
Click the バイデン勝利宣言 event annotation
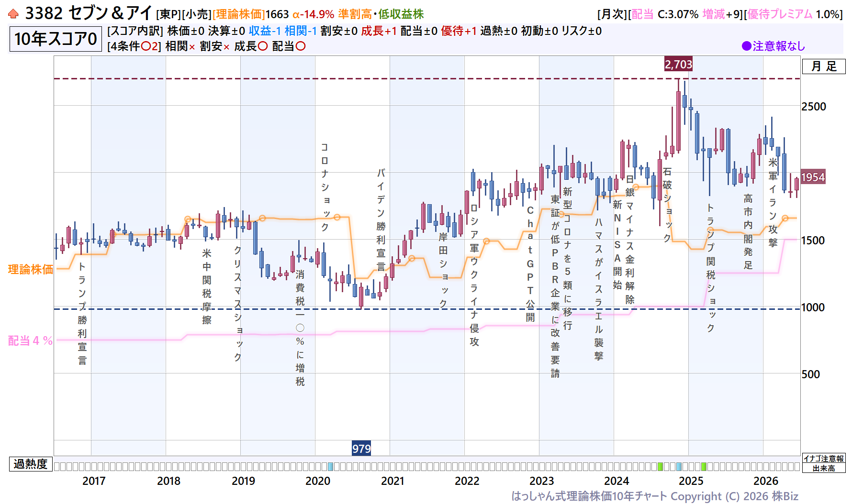381,220
